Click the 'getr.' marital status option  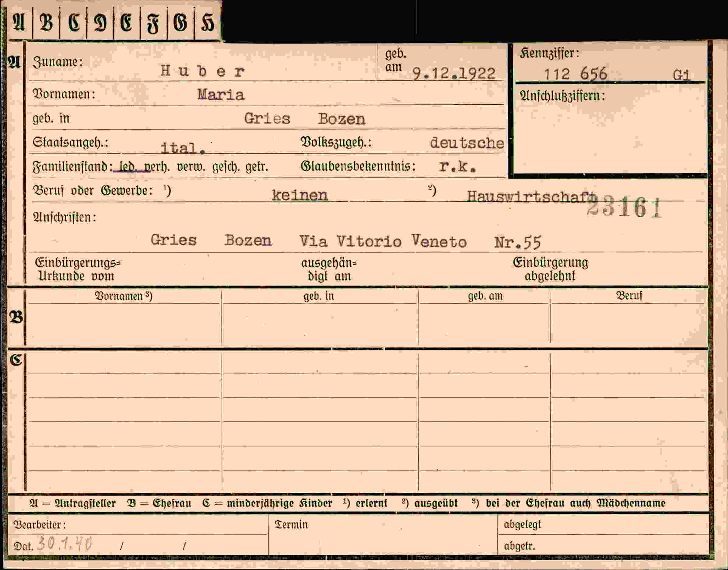pos(257,166)
